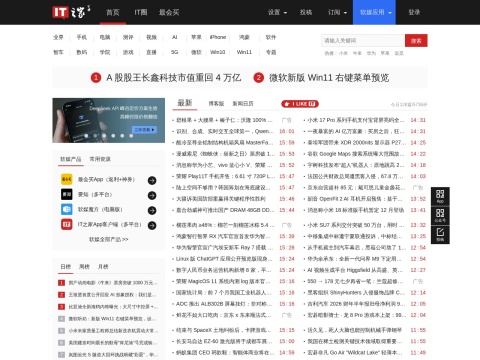Viewport: 480px width, 360px height.
Task: Open the Win11 category link
Action: point(244,52)
